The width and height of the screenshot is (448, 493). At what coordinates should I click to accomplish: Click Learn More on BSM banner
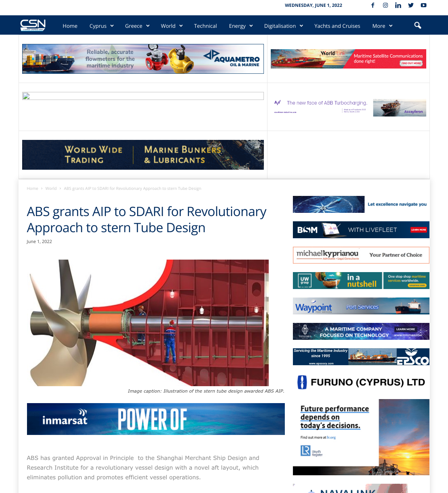[x=418, y=230]
